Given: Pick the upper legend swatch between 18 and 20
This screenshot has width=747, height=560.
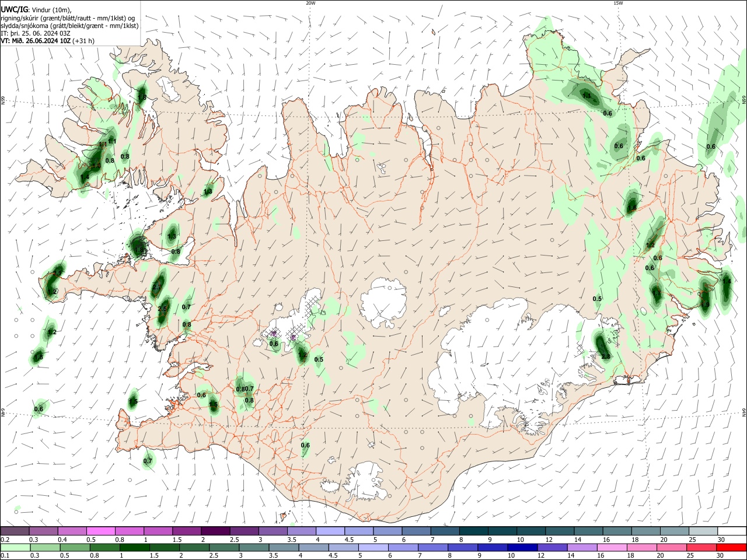Looking at the screenshot, I should tap(645, 531).
